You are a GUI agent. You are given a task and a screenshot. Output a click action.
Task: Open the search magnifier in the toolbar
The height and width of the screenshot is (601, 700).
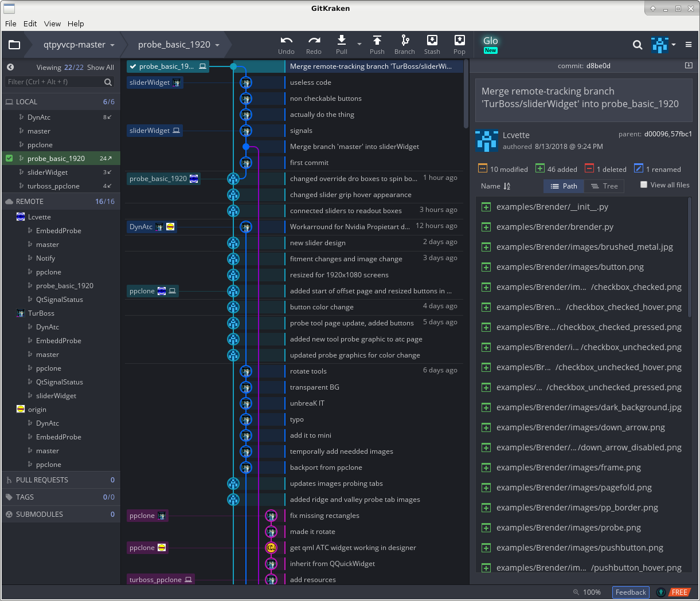tap(638, 45)
